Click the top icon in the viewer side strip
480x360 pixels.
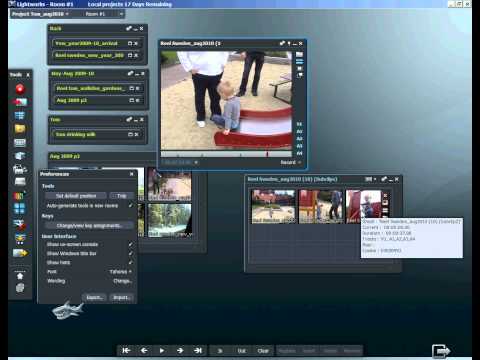pyautogui.click(x=299, y=54)
